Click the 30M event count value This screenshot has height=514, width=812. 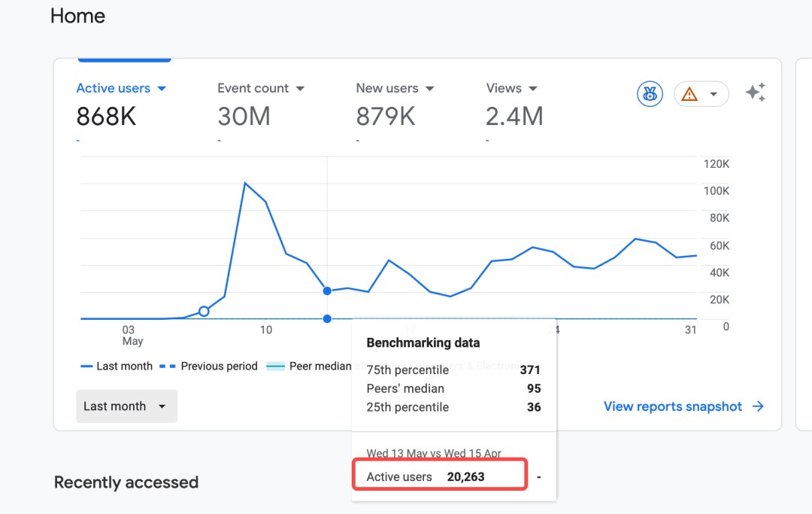pos(244,116)
